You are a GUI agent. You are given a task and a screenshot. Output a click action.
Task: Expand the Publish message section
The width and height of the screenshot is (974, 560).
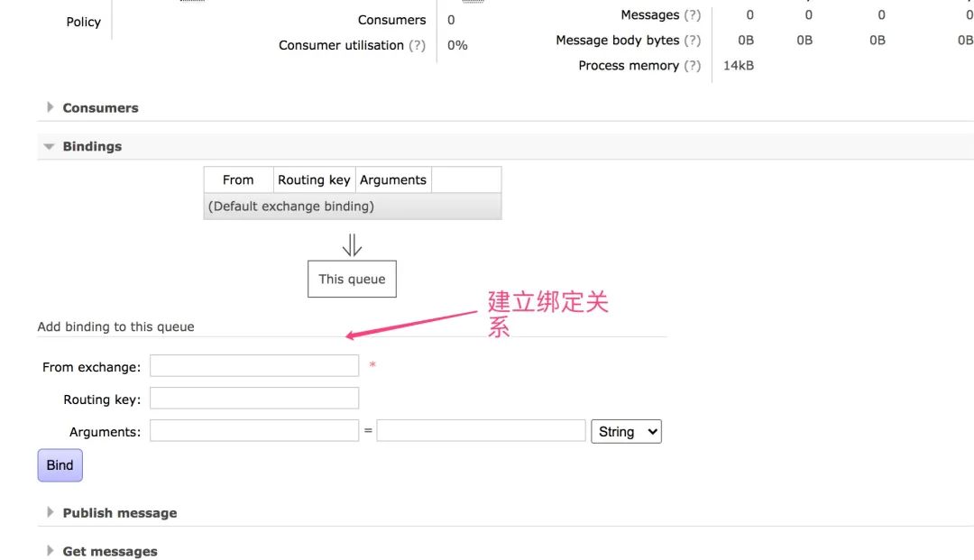pyautogui.click(x=119, y=513)
